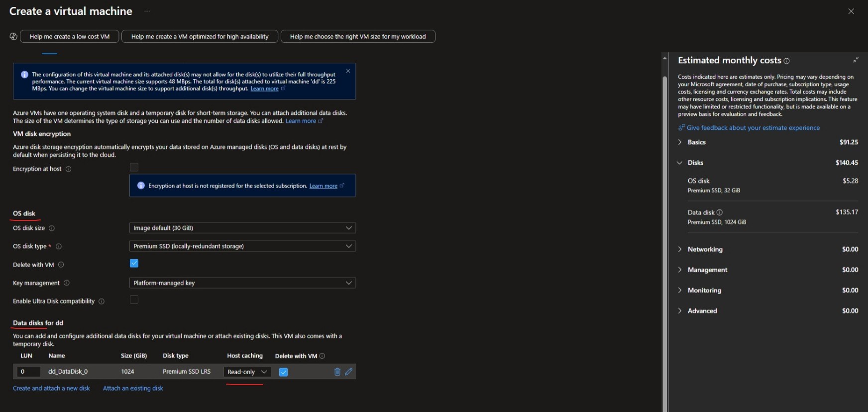
Task: Delete the dd_DataDisk_0 data disk via trash icon
Action: pos(337,372)
